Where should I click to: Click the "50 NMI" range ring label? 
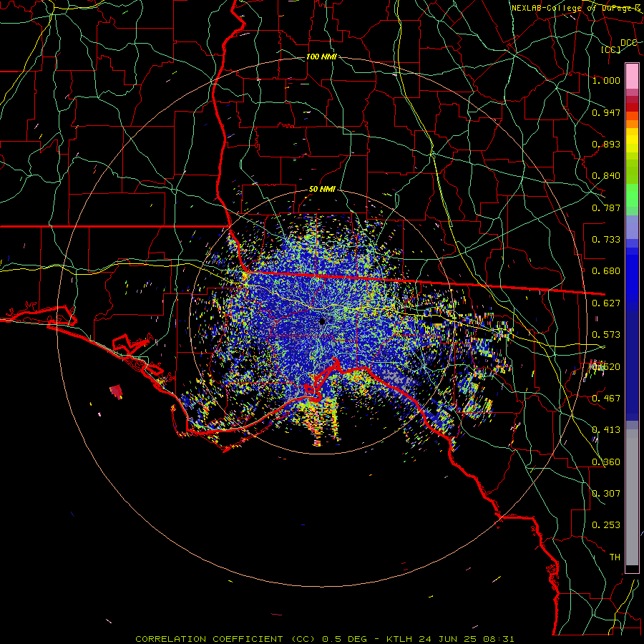(x=322, y=189)
